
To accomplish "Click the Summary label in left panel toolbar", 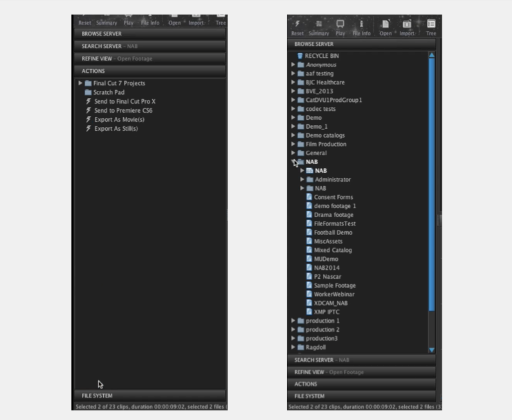I will click(106, 23).
